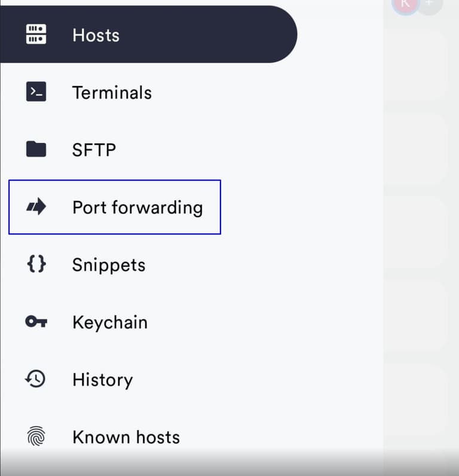
Task: Switch to the Snippets label
Action: (x=109, y=265)
